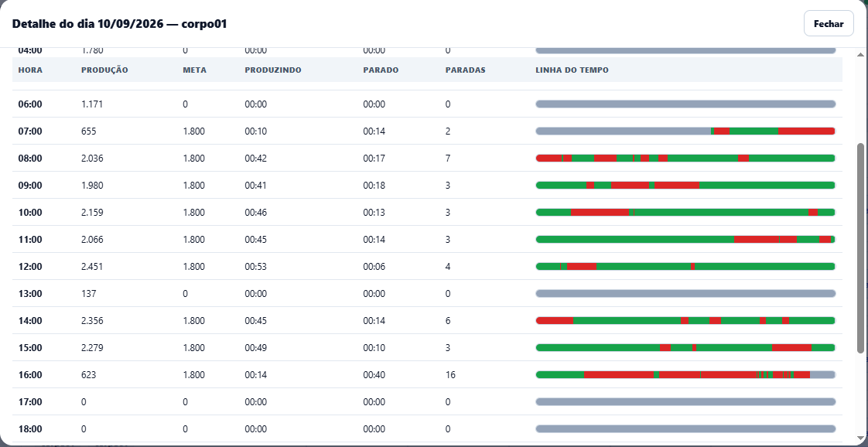868x447 pixels.
Task: Click producing time 00:49
Action: click(256, 348)
